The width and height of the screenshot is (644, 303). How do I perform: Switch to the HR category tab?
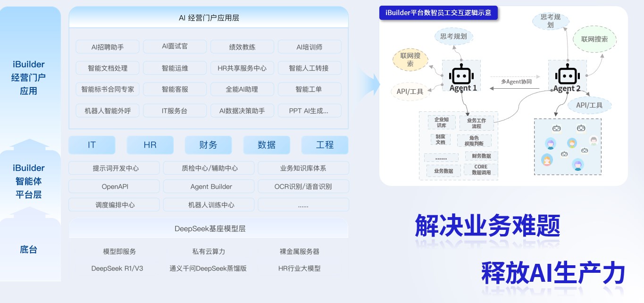pyautogui.click(x=150, y=145)
